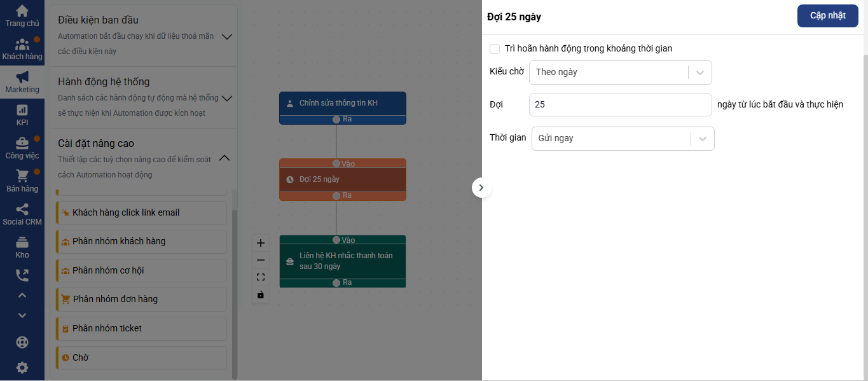Click the fit view fullscreen icon
Screen dimensions: 868x381
(x=260, y=277)
